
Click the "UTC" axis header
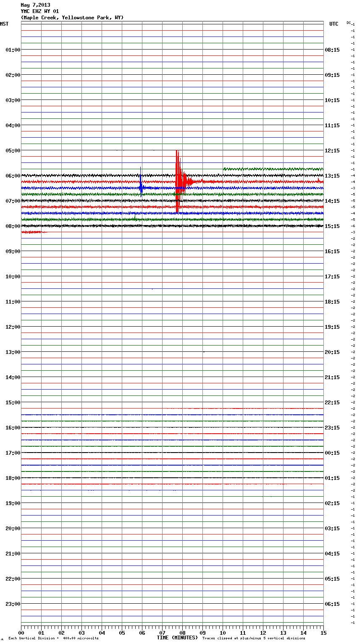[x=334, y=24]
